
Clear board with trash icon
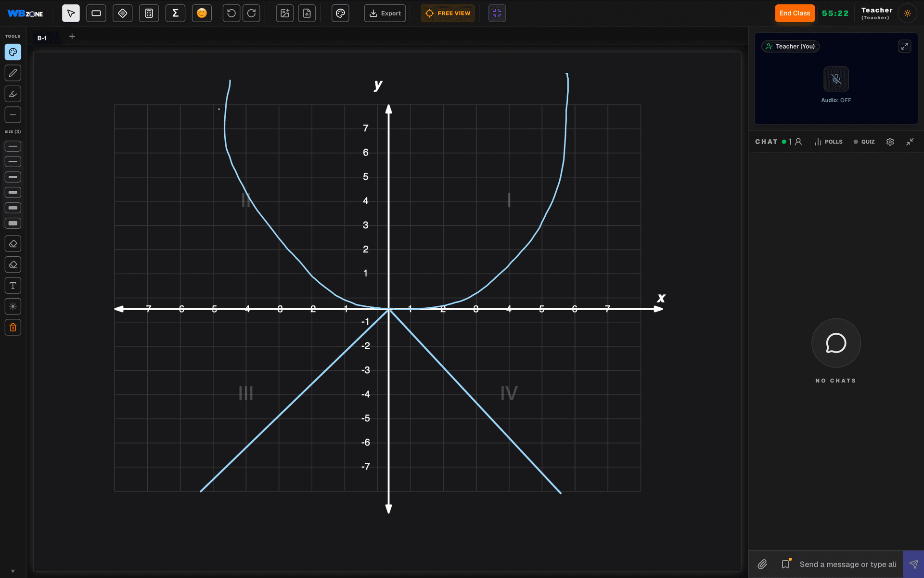pyautogui.click(x=13, y=328)
